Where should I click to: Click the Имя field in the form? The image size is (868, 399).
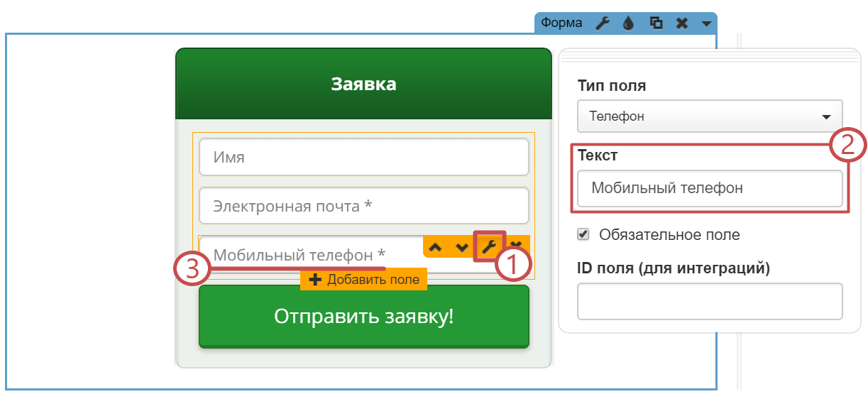(363, 157)
